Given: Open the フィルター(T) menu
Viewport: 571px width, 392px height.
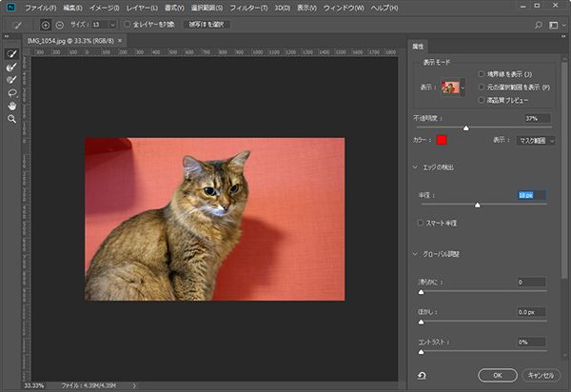Looking at the screenshot, I should click(248, 8).
